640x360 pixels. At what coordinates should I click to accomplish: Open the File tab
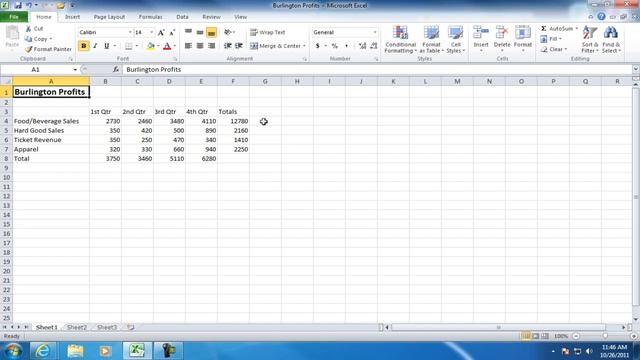14,17
